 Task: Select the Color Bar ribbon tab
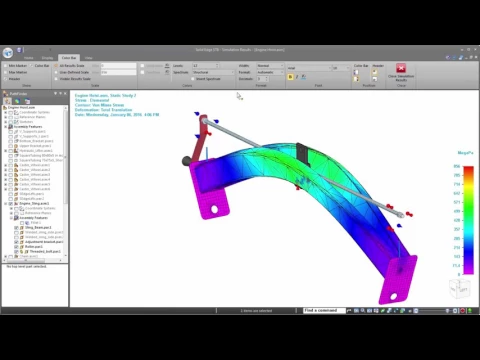(x=69, y=58)
